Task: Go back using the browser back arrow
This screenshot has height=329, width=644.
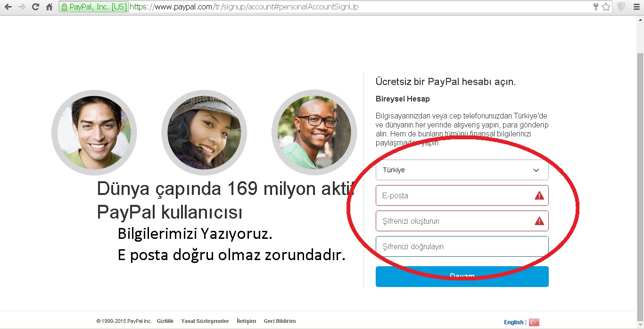Action: coord(8,7)
